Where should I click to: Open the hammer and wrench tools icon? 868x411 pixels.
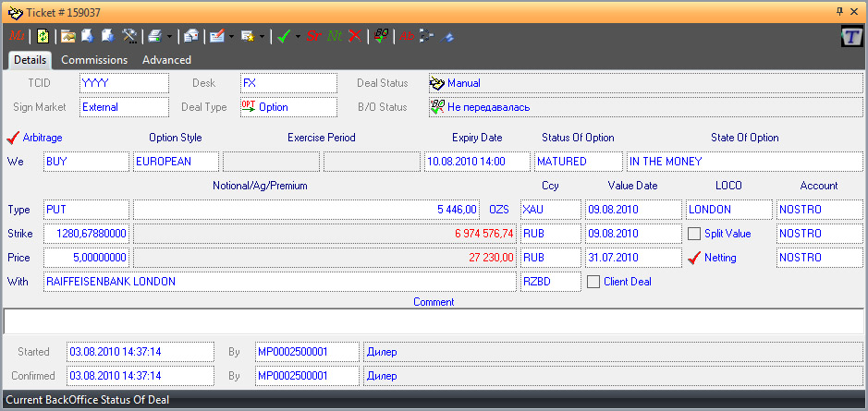[129, 37]
